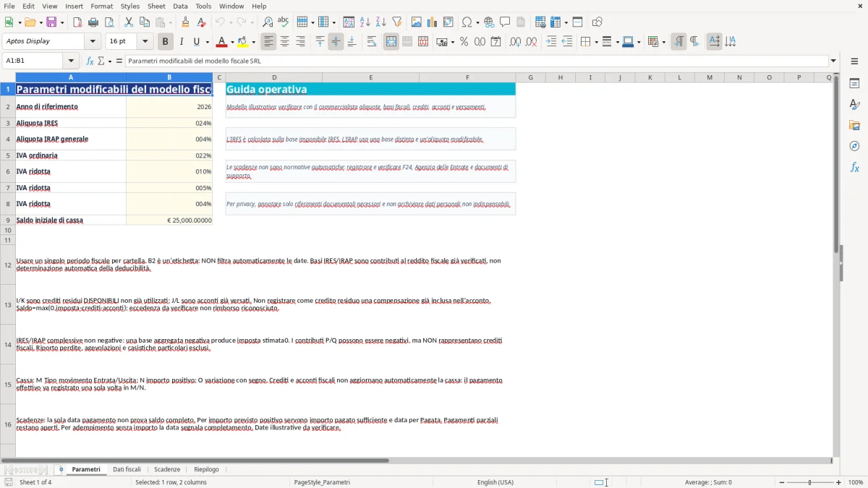Click 100% zoom level indicator

856,482
